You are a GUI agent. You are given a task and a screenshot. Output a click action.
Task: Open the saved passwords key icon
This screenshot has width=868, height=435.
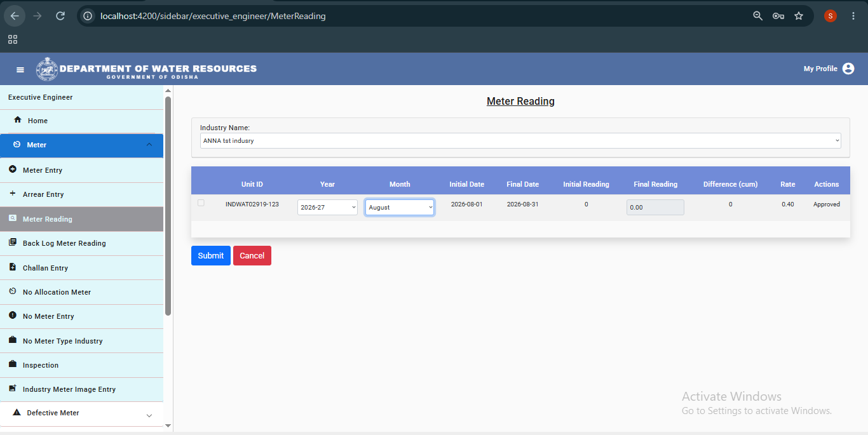point(778,16)
